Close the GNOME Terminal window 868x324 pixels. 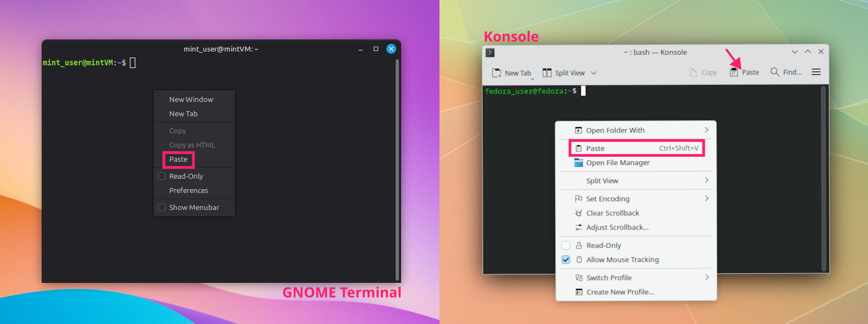[x=391, y=49]
